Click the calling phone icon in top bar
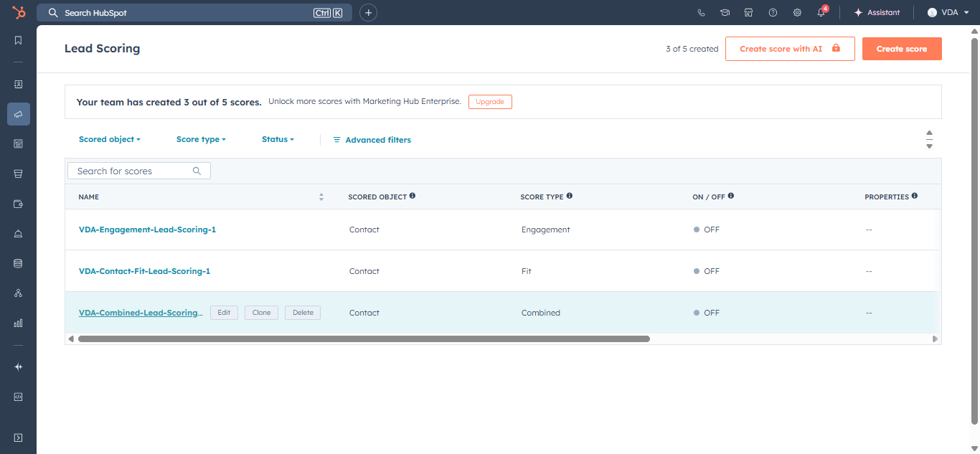 [x=702, y=12]
